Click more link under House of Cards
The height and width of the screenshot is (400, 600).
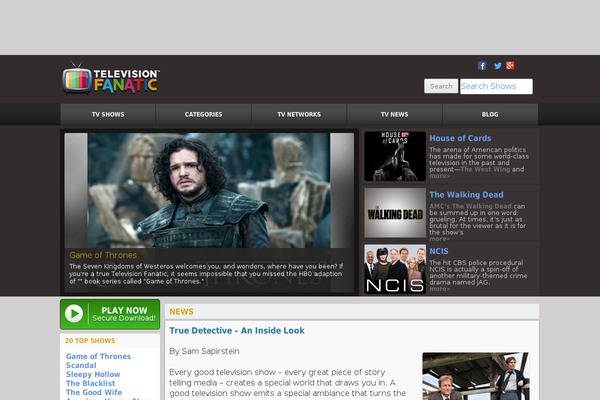pyautogui.click(x=439, y=176)
